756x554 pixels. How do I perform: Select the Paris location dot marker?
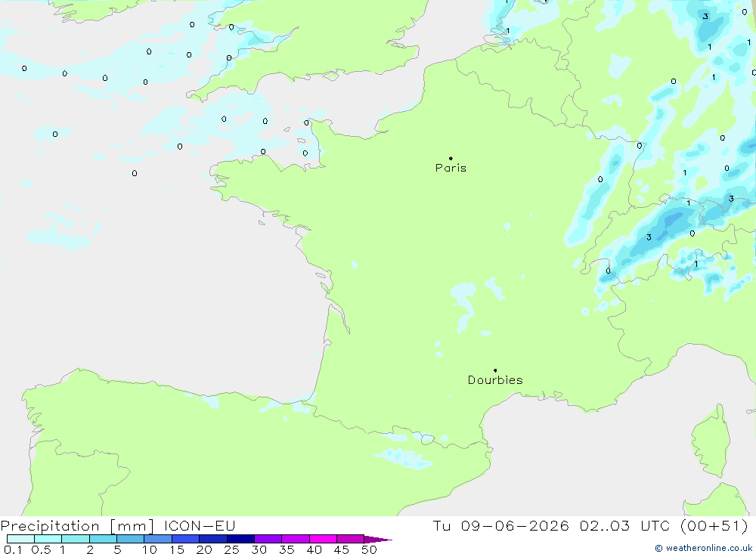pyautogui.click(x=451, y=158)
